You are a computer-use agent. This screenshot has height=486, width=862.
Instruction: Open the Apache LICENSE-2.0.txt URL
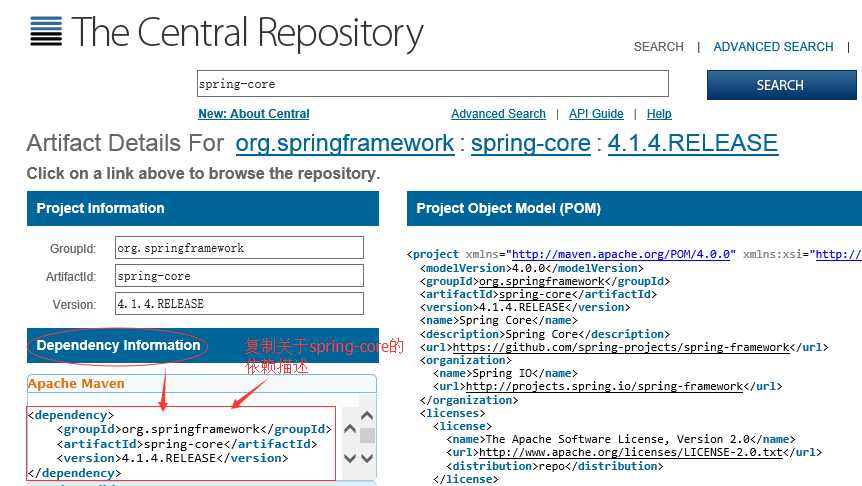(631, 452)
